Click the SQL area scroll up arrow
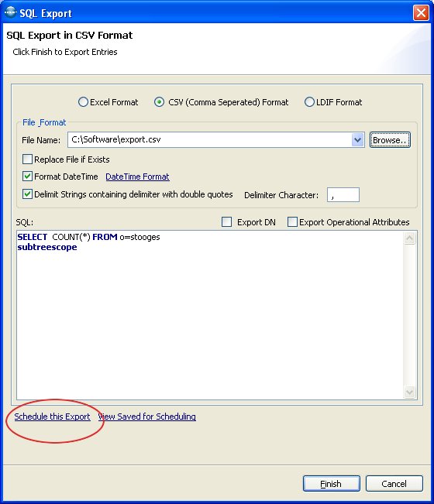 tap(409, 238)
